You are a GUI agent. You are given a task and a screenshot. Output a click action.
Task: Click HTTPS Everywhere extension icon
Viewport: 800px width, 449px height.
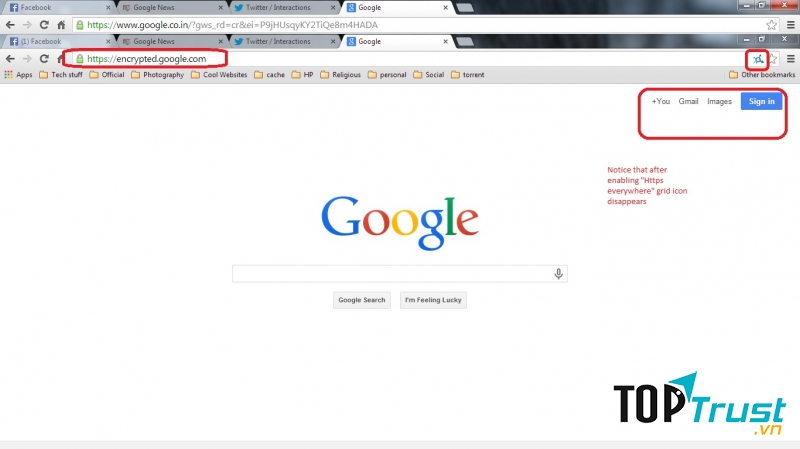pos(758,60)
